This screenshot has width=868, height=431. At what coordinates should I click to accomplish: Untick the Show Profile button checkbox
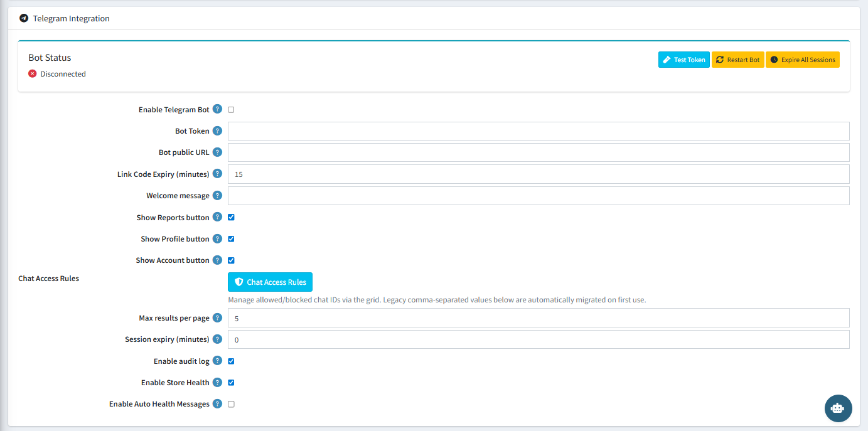coord(231,239)
